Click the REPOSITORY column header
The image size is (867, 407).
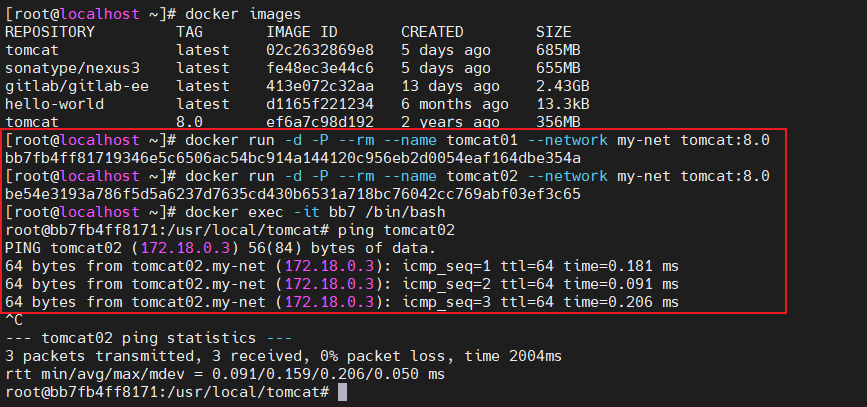click(x=49, y=32)
